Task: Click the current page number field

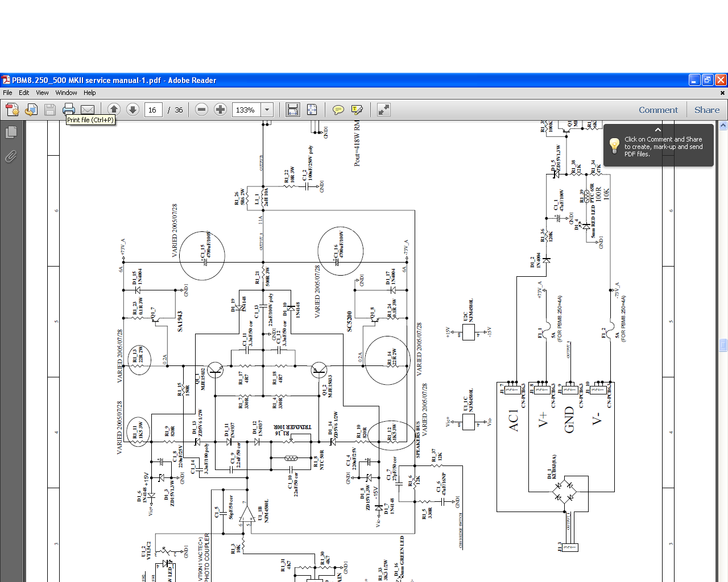Action: (x=154, y=110)
